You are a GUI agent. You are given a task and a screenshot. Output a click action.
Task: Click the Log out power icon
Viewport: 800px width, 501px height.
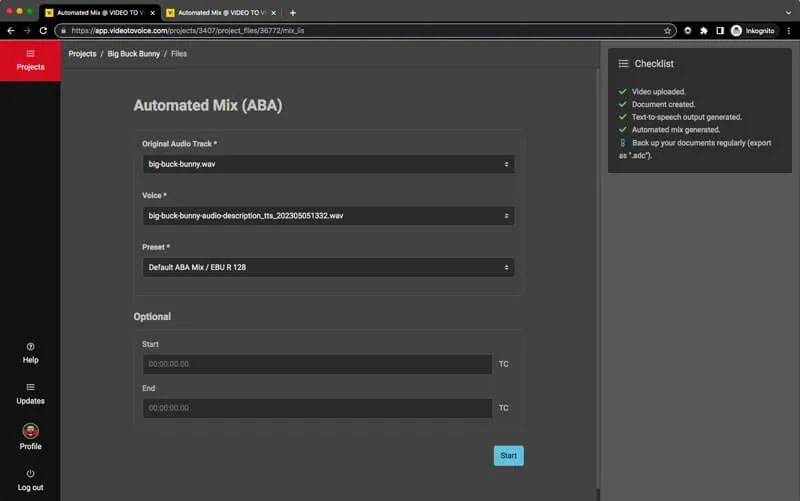click(x=30, y=473)
